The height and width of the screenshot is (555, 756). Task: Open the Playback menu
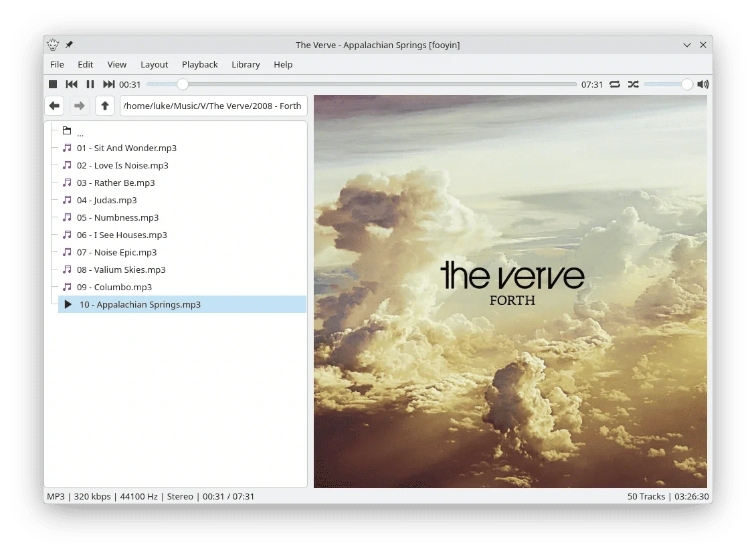(x=199, y=65)
